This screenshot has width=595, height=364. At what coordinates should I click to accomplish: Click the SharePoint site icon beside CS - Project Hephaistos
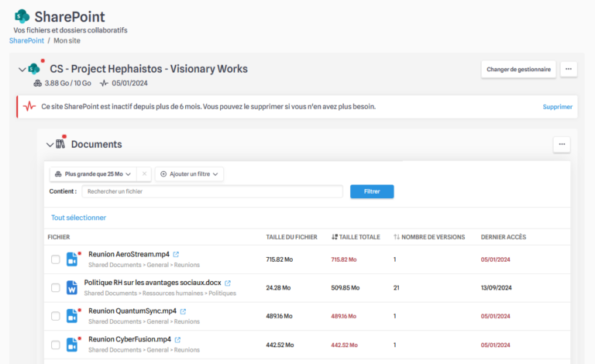34,69
